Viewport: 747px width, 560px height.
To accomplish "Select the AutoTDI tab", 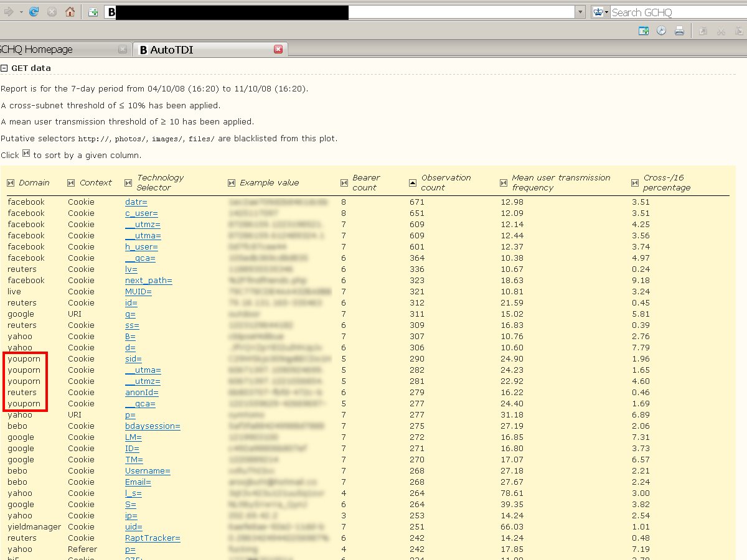I will click(210, 49).
